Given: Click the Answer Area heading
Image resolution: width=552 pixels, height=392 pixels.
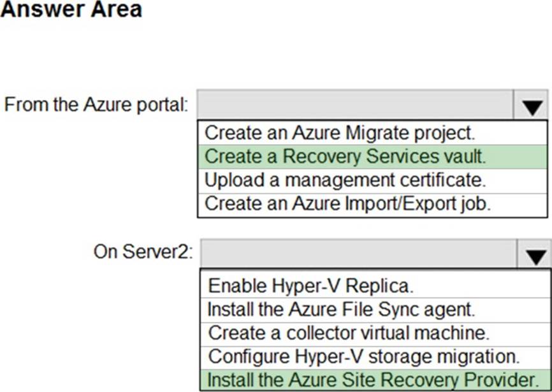Looking at the screenshot, I should pos(71,9).
